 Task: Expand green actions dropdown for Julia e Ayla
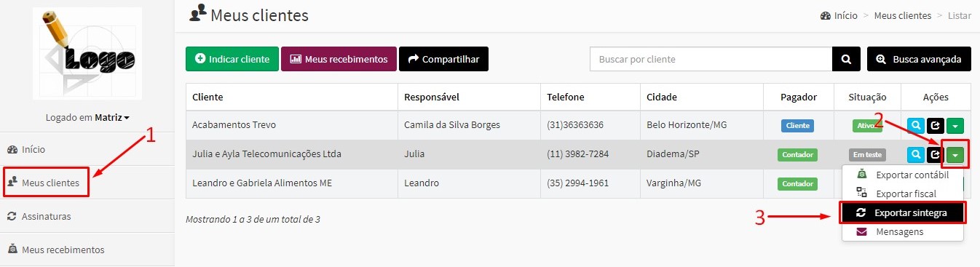click(955, 154)
